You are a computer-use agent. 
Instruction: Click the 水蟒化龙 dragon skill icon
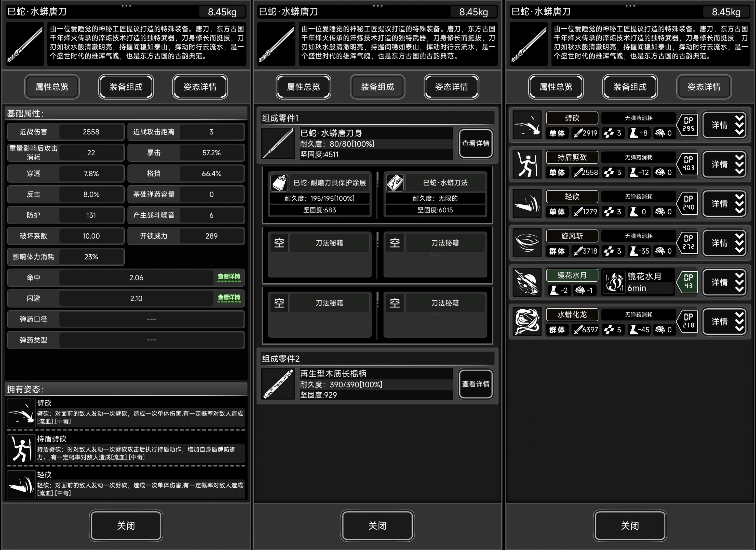527,322
